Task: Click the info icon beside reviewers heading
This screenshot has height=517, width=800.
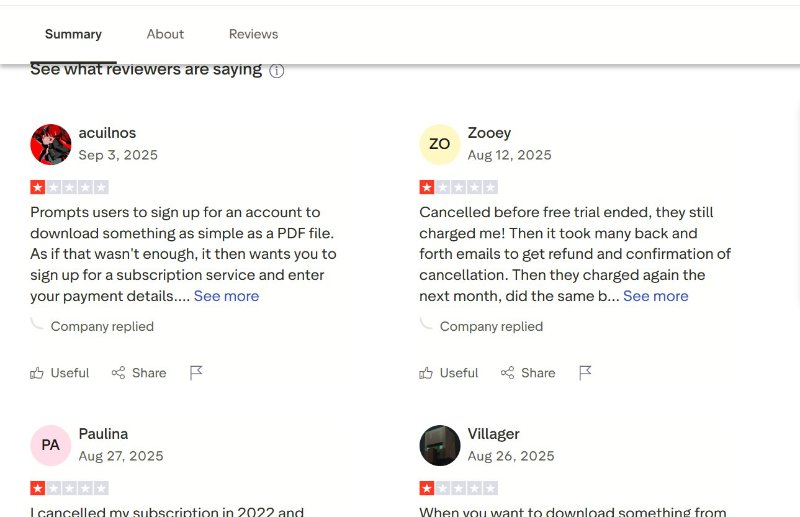Action: click(x=277, y=70)
